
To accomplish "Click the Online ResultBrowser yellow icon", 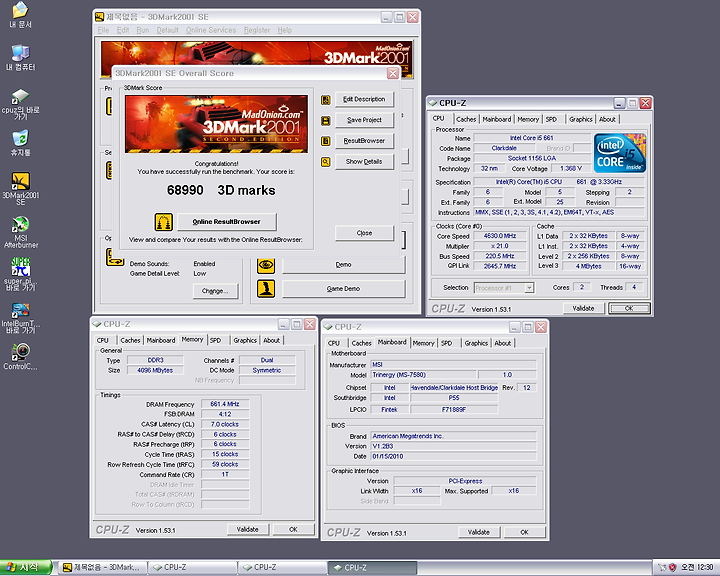I will point(163,222).
